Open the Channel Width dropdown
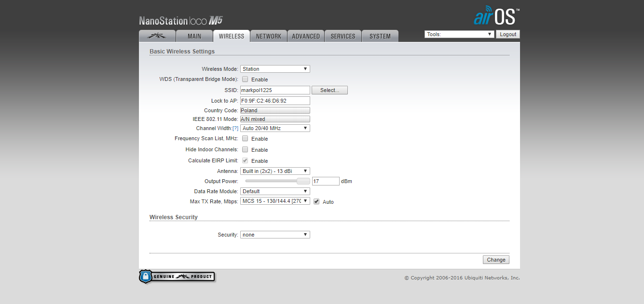Viewport: 644px width, 304px height. [275, 128]
